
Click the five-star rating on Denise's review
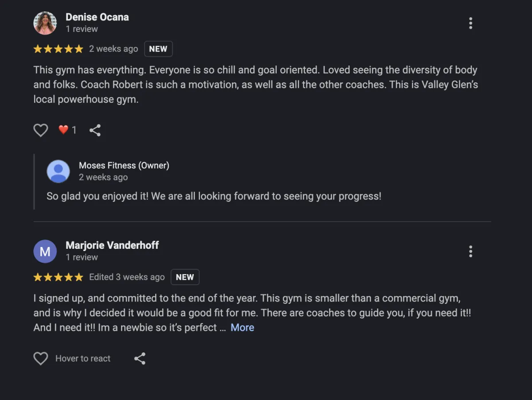tap(58, 49)
